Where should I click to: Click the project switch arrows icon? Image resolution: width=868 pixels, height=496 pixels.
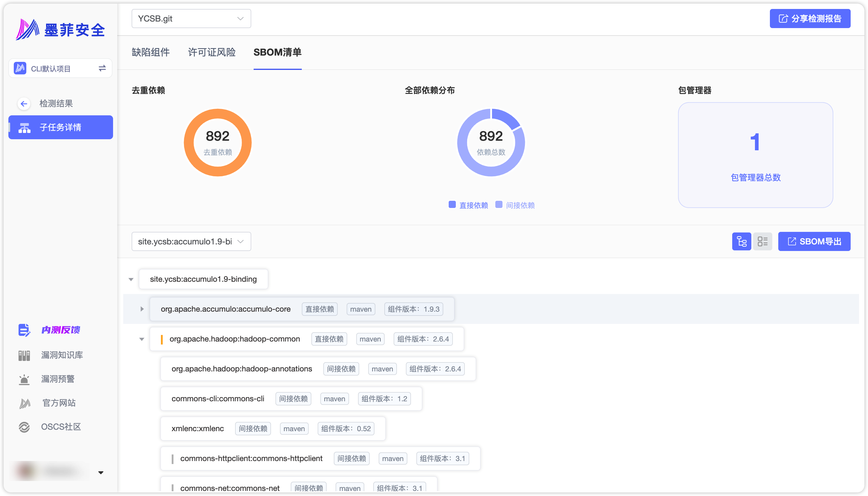pos(102,68)
